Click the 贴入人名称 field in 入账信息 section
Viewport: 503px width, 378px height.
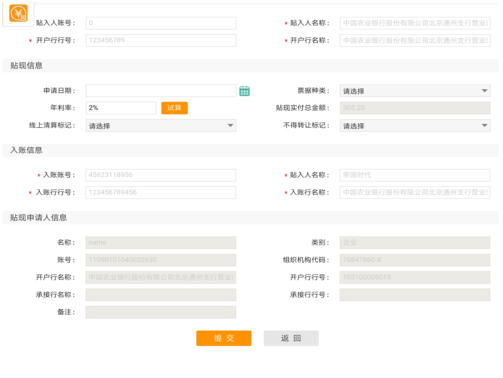click(415, 175)
